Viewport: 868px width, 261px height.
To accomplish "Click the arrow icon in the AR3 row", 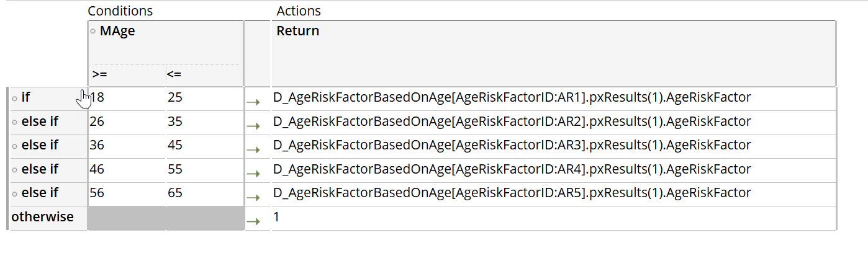I will coord(253,150).
